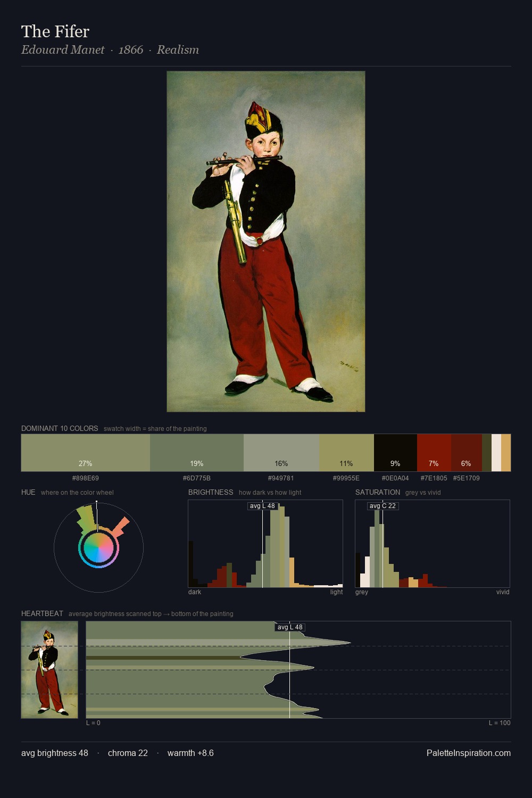This screenshot has width=532, height=798.
Task: Click the year '1866'
Action: (x=131, y=49)
